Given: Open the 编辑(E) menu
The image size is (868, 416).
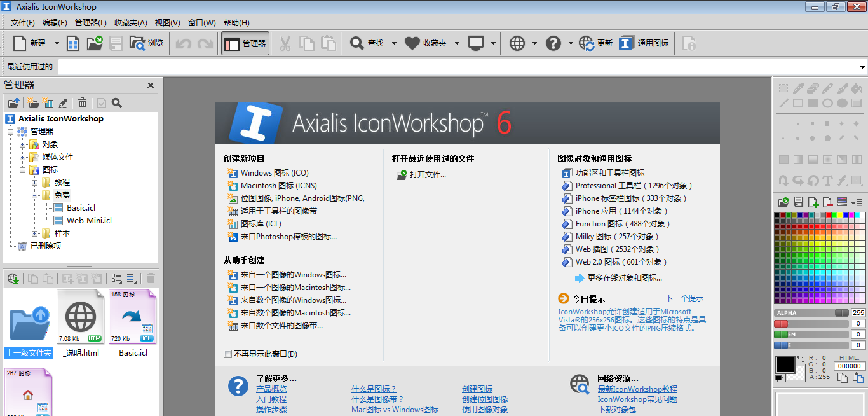Looking at the screenshot, I should click(x=55, y=23).
